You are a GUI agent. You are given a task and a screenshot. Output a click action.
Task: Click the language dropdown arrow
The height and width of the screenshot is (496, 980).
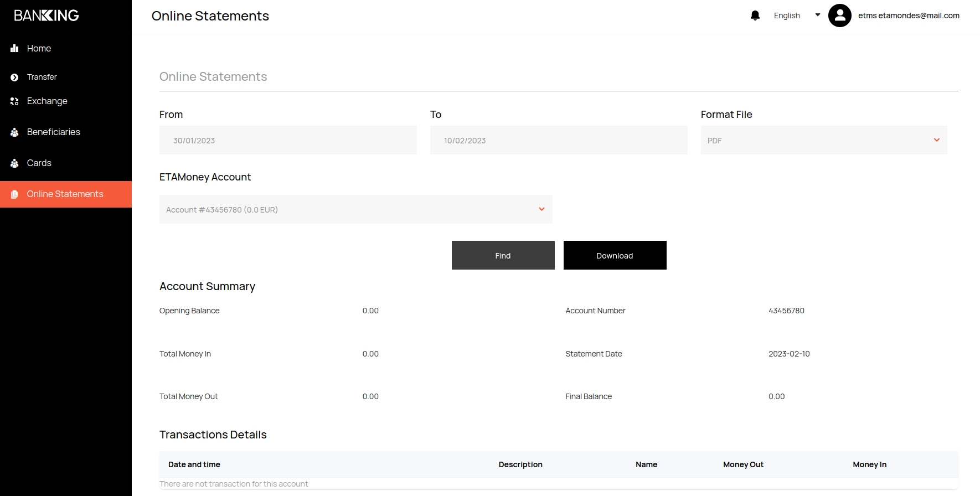click(x=818, y=15)
